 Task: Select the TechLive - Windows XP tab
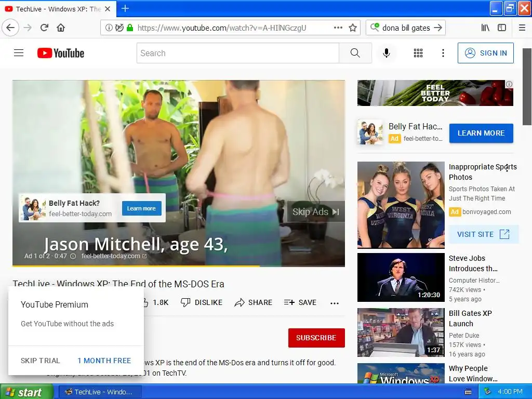click(x=58, y=9)
